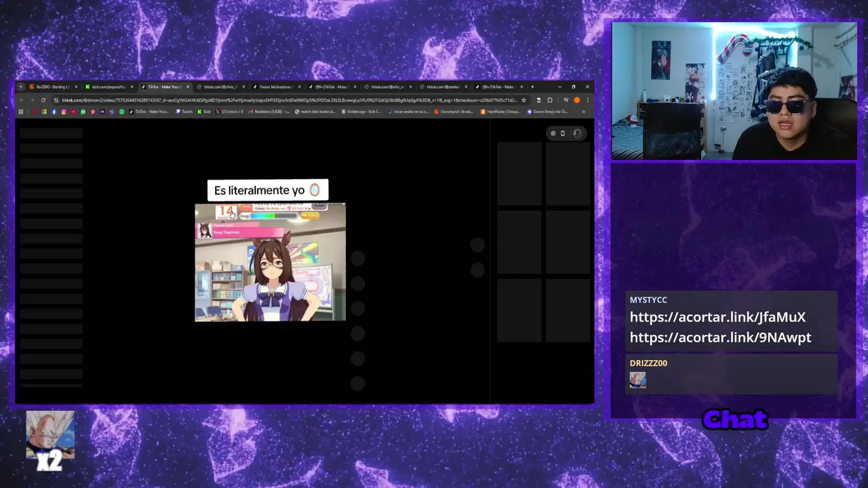Click the phone icon in TikTok header
The width and height of the screenshot is (868, 488).
pos(562,134)
